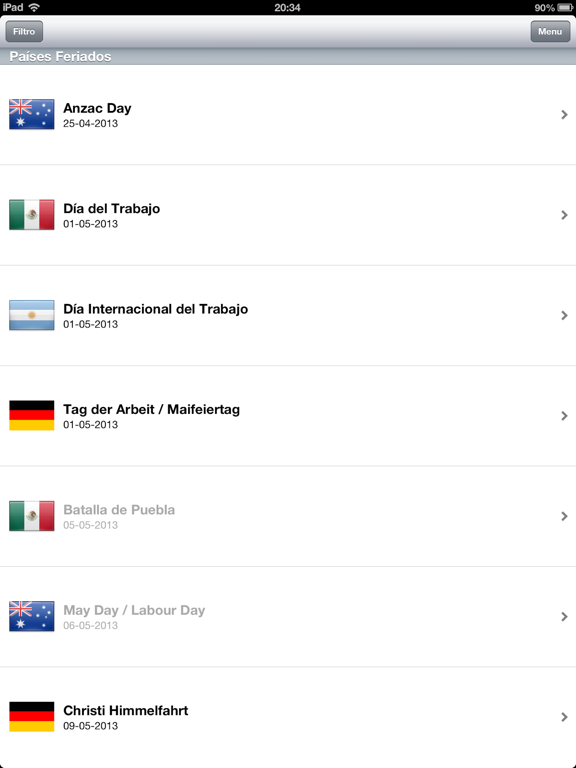Image resolution: width=576 pixels, height=768 pixels.
Task: Tap the Argentine flag icon
Action: 32,315
